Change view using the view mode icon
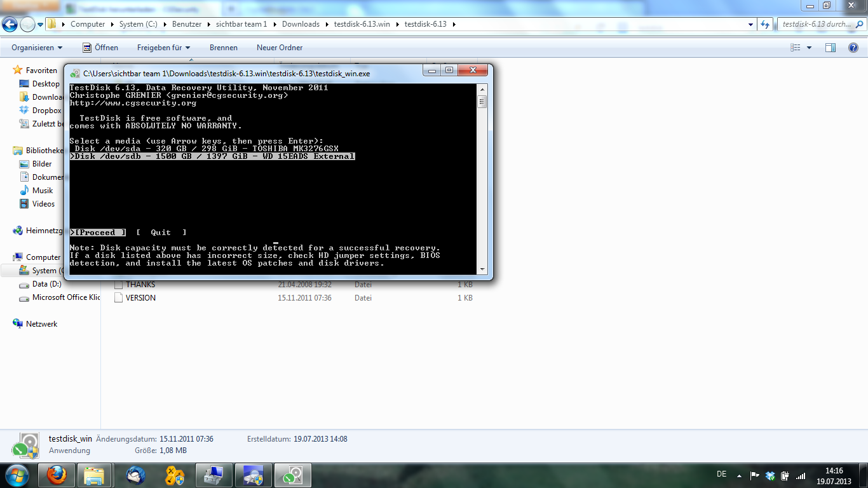 (795, 48)
